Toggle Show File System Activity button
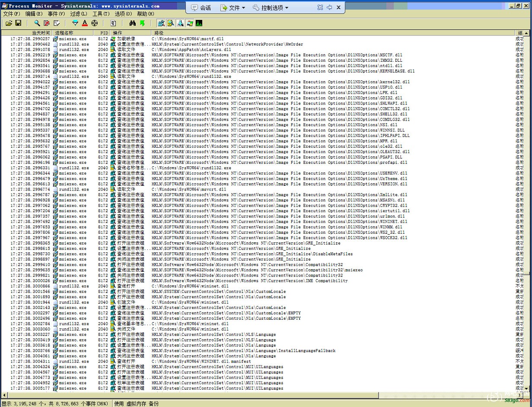The height and width of the screenshot is (407, 532). pyautogui.click(x=170, y=23)
